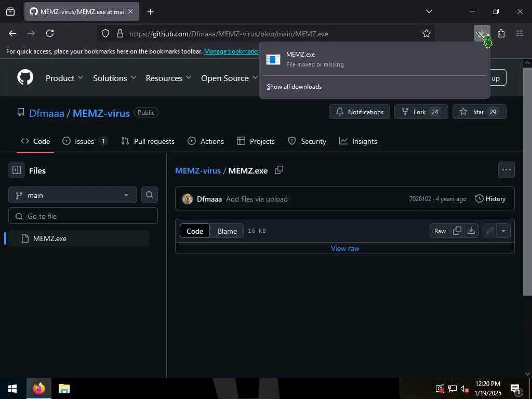The width and height of the screenshot is (532, 399).
Task: Switch to the Insights tab
Action: pyautogui.click(x=358, y=141)
